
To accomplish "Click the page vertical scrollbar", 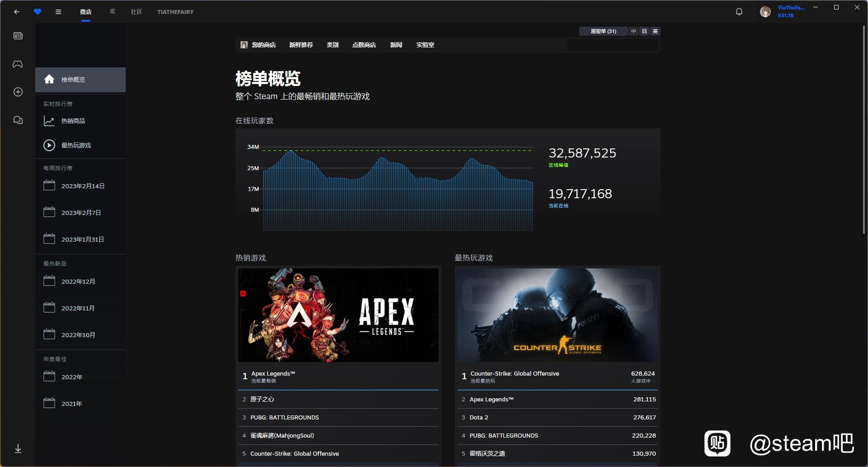I will tap(863, 129).
